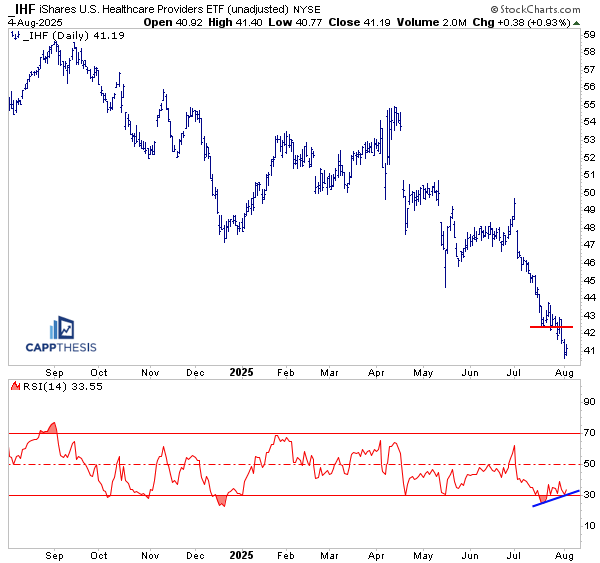
Task: Click Oct on the RSI panel date axis
Action: point(99,556)
